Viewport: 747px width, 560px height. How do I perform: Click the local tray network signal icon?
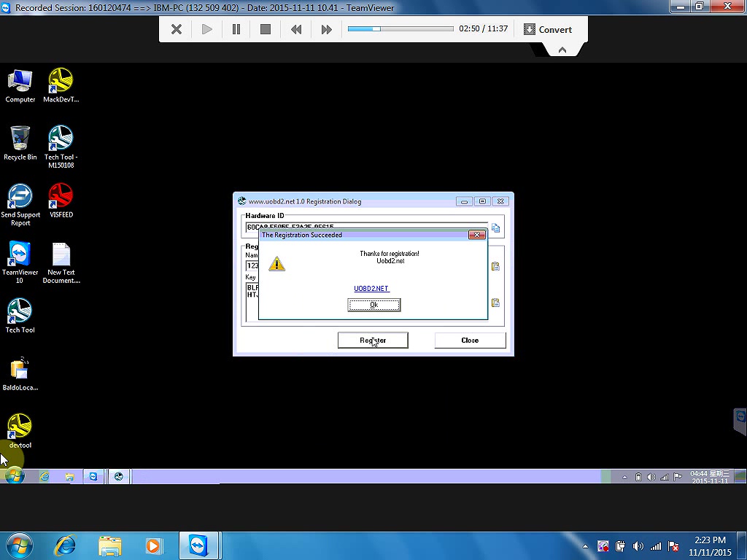click(x=656, y=546)
